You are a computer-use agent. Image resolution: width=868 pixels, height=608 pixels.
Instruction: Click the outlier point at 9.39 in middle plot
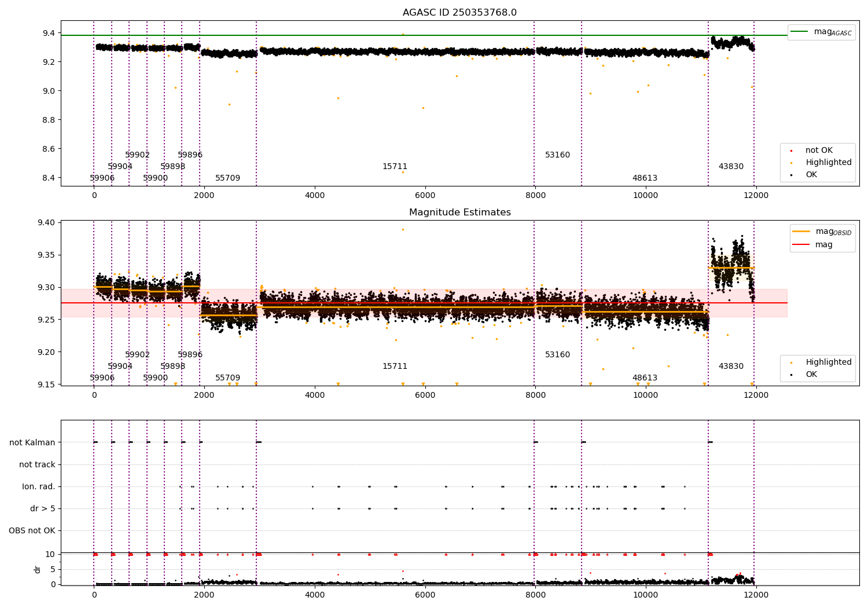click(x=403, y=229)
